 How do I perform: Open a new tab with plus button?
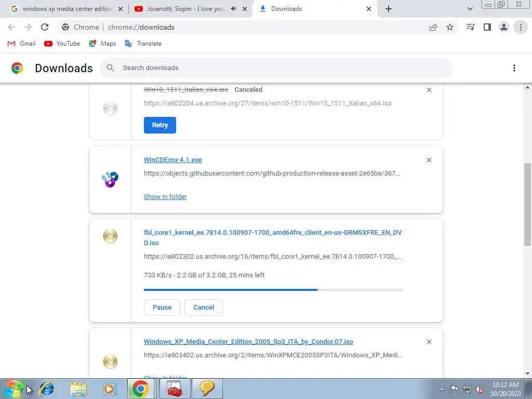389,9
